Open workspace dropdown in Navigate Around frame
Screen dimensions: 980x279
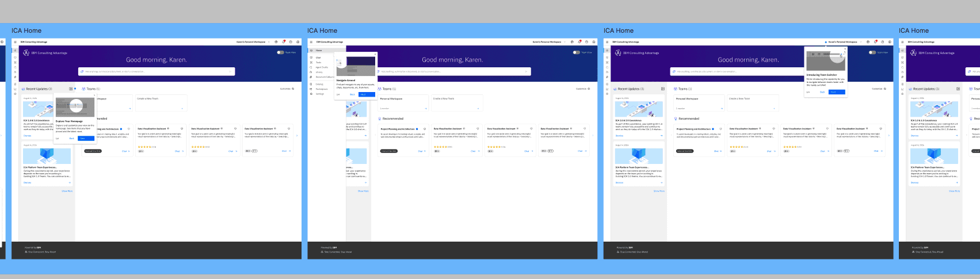(x=549, y=42)
